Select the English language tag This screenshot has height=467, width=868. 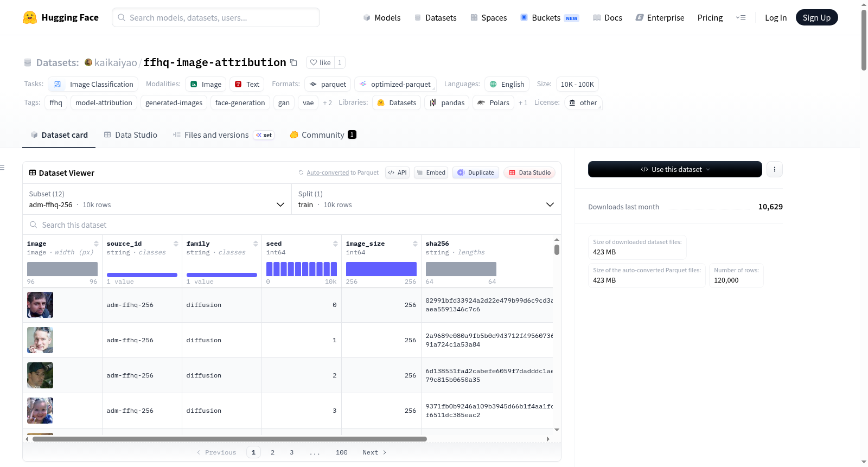tap(507, 84)
